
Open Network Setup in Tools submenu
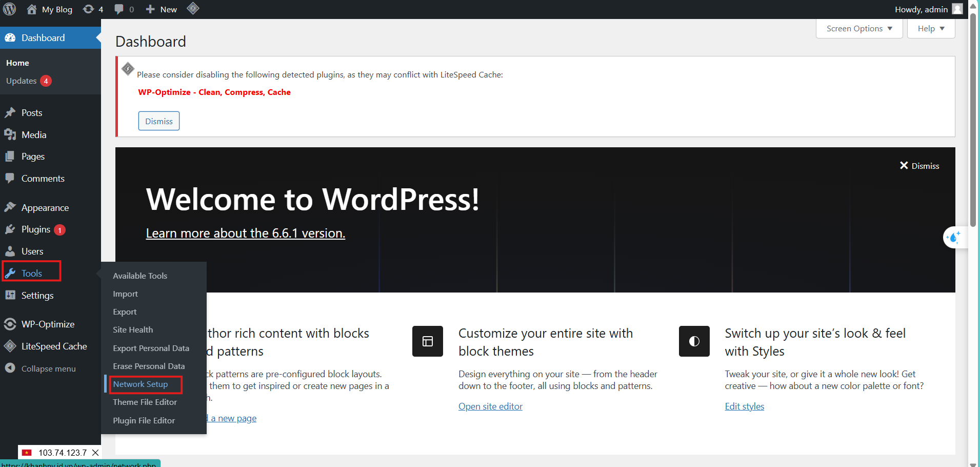coord(141,384)
